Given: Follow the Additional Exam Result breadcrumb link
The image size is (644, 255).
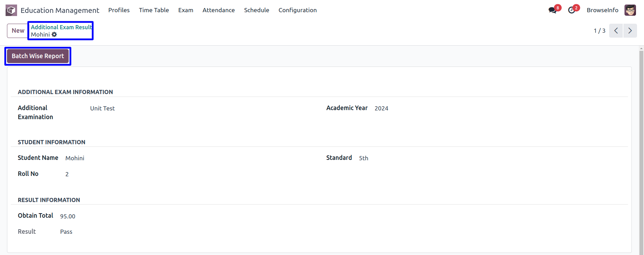Looking at the screenshot, I should point(61,27).
